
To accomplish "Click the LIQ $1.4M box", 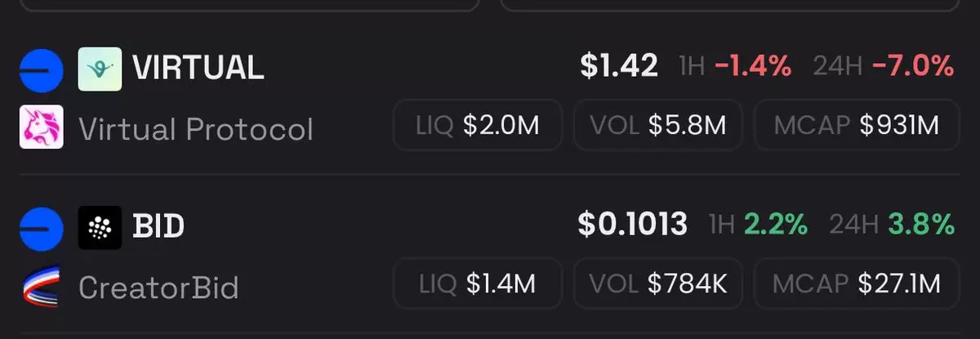I will [478, 283].
